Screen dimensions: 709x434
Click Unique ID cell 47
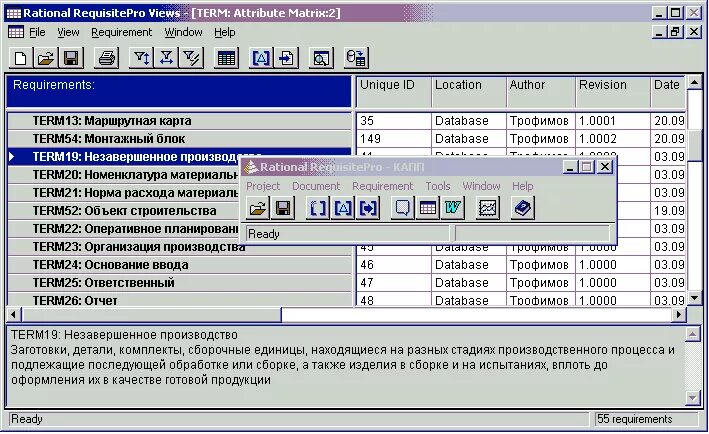tap(393, 283)
